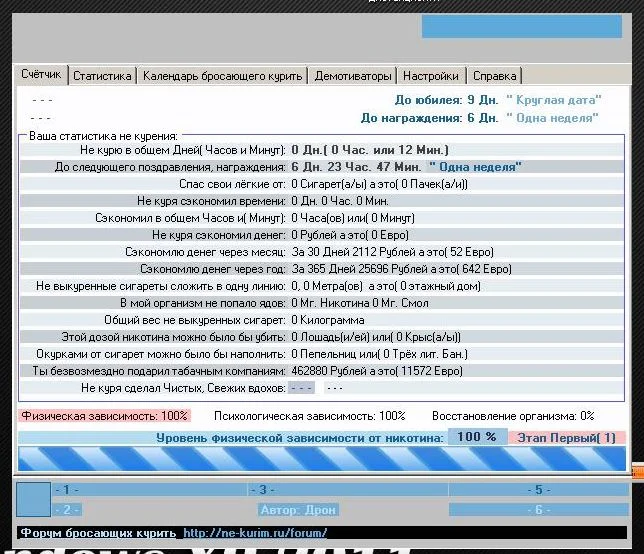644x554 pixels.
Task: Select Физическая зависимость: 100% indicator
Action: [104, 416]
